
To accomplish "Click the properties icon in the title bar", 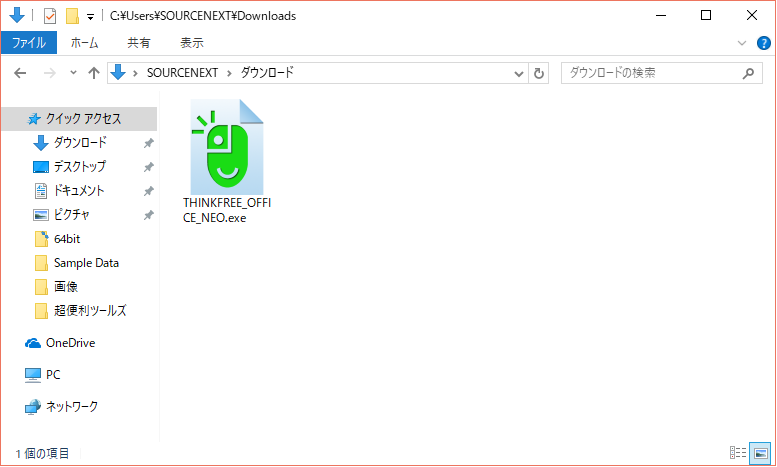I will 50,16.
